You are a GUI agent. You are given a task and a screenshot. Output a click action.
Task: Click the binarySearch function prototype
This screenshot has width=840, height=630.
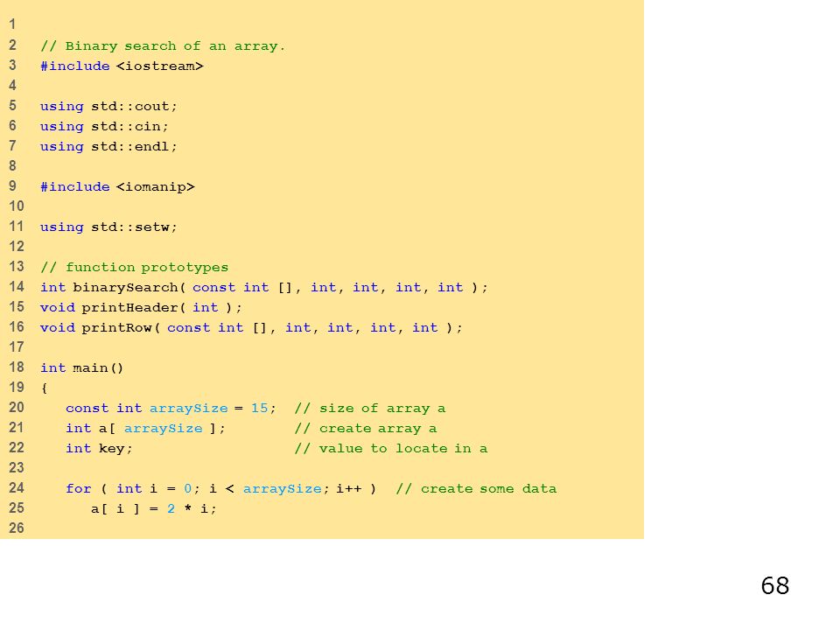point(264,288)
